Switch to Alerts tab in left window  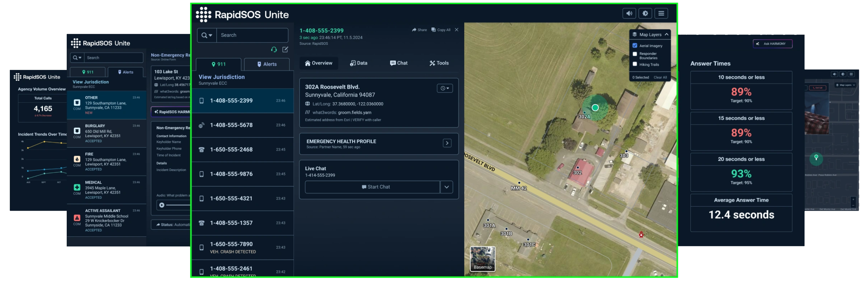pos(125,72)
